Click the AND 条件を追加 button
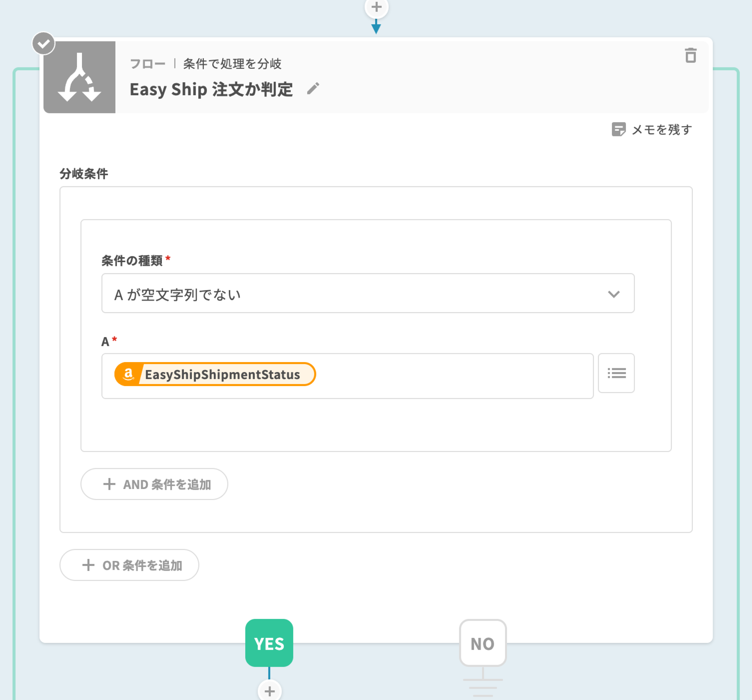The height and width of the screenshot is (700, 752). [x=154, y=484]
